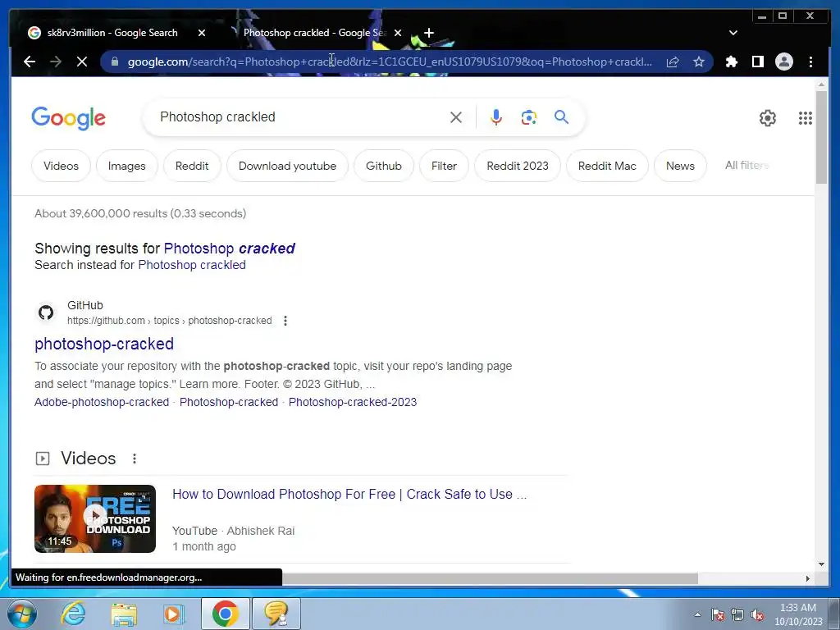Apply the Github filter chip

(x=384, y=166)
